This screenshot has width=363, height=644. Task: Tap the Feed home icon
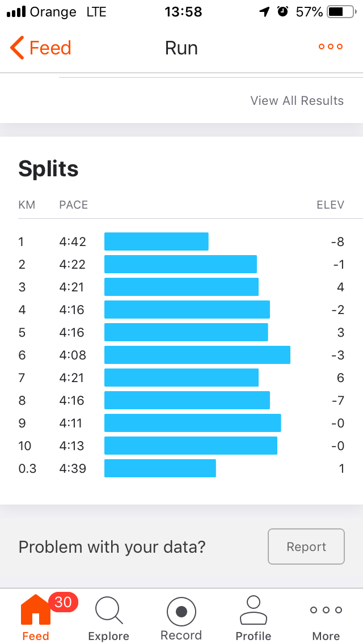point(35,611)
